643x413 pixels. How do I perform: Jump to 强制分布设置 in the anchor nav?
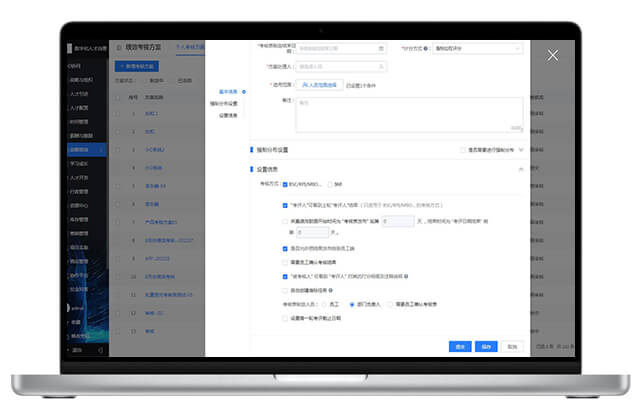(224, 103)
